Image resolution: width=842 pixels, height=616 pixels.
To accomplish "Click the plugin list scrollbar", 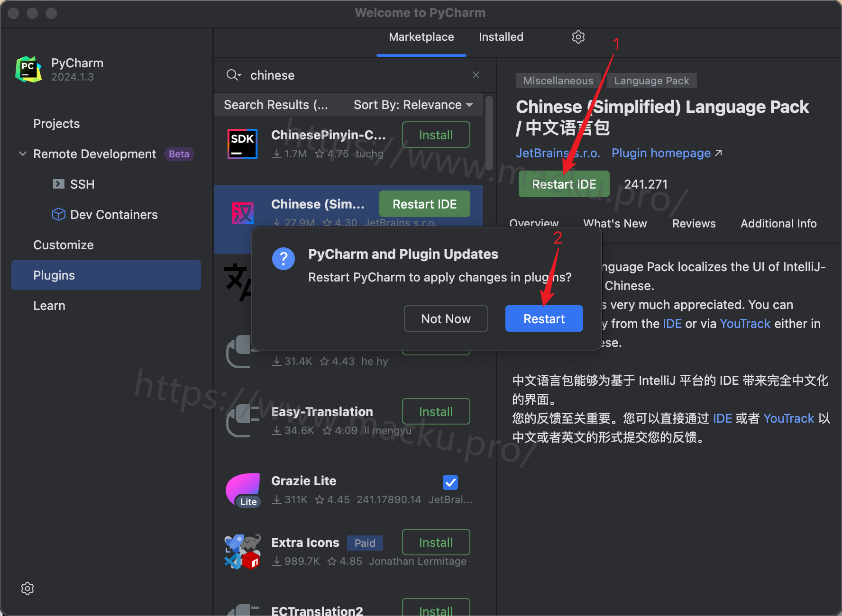I will 489,134.
